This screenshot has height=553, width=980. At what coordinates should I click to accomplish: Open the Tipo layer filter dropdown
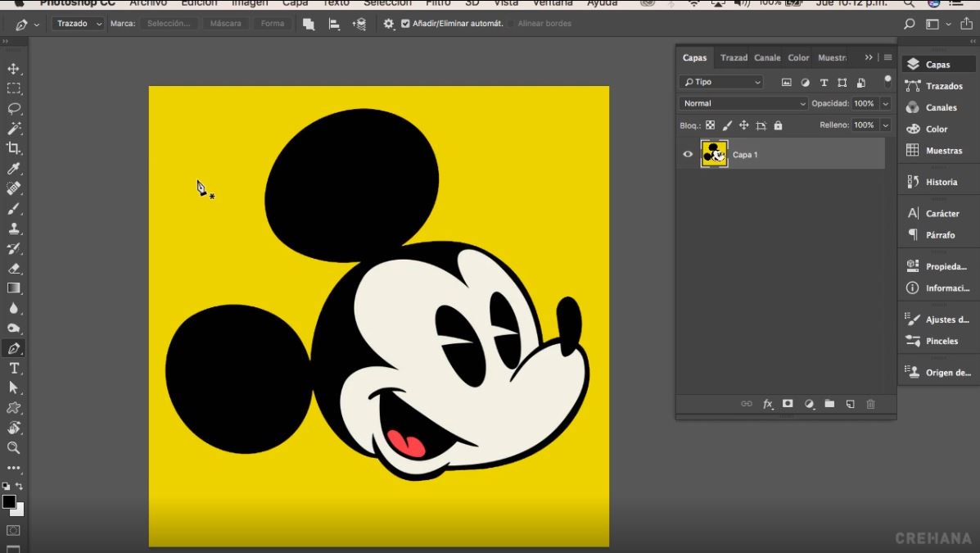[722, 82]
